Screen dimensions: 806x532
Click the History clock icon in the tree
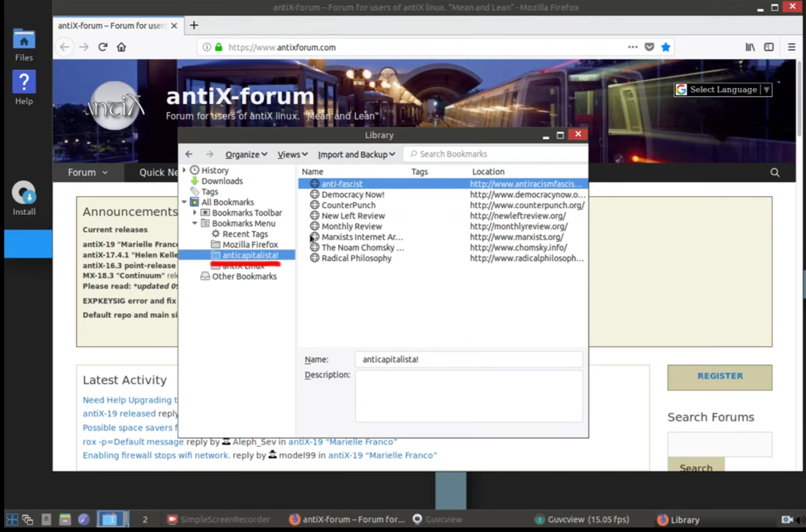[x=194, y=170]
